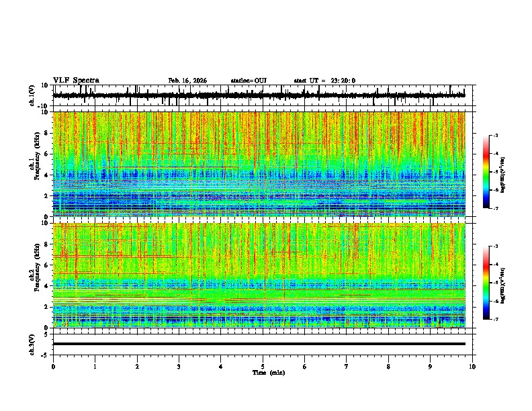Screen dimensions: 532x411
Task: Click the ch.1 PSD color scale bar
Action: point(486,172)
